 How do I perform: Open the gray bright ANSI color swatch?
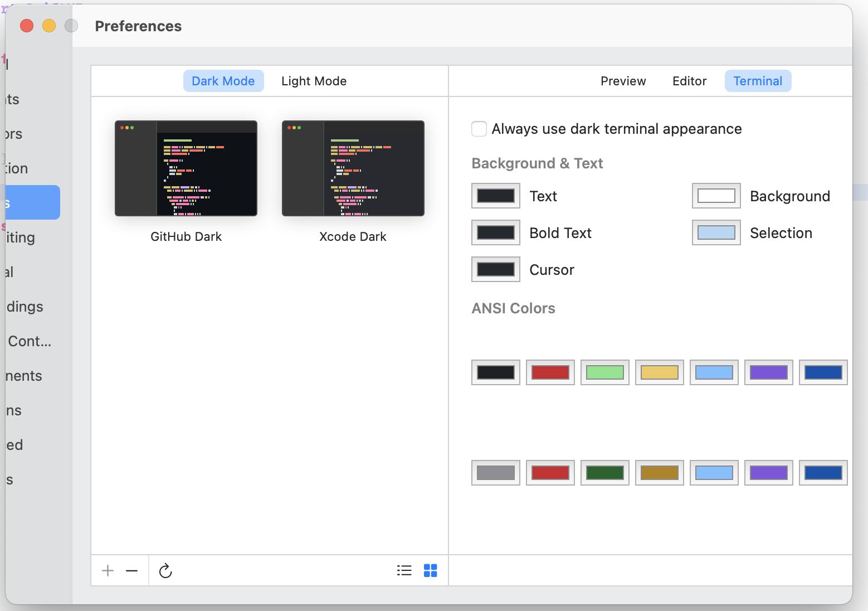pos(495,472)
